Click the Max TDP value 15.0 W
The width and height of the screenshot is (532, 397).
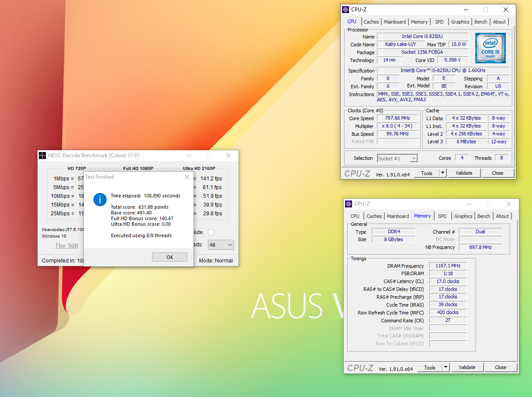tap(459, 44)
